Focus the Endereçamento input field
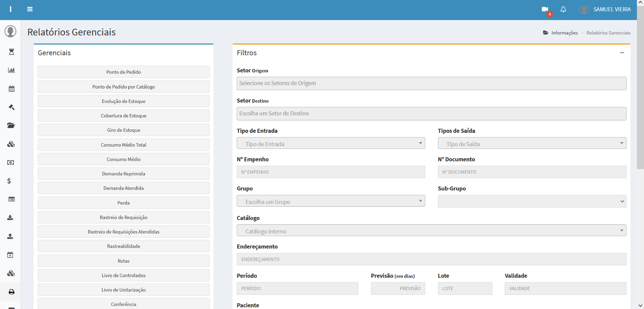The image size is (644, 309). coord(431,259)
